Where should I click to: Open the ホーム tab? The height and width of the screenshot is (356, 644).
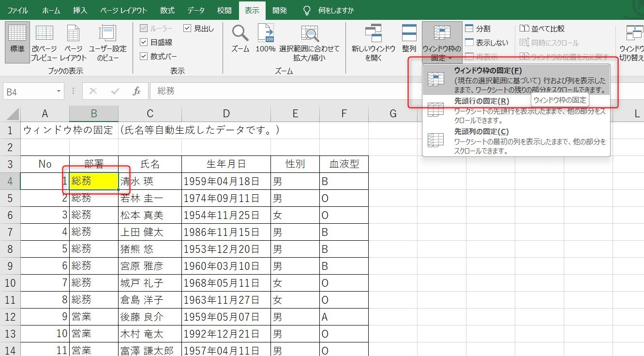pyautogui.click(x=51, y=10)
